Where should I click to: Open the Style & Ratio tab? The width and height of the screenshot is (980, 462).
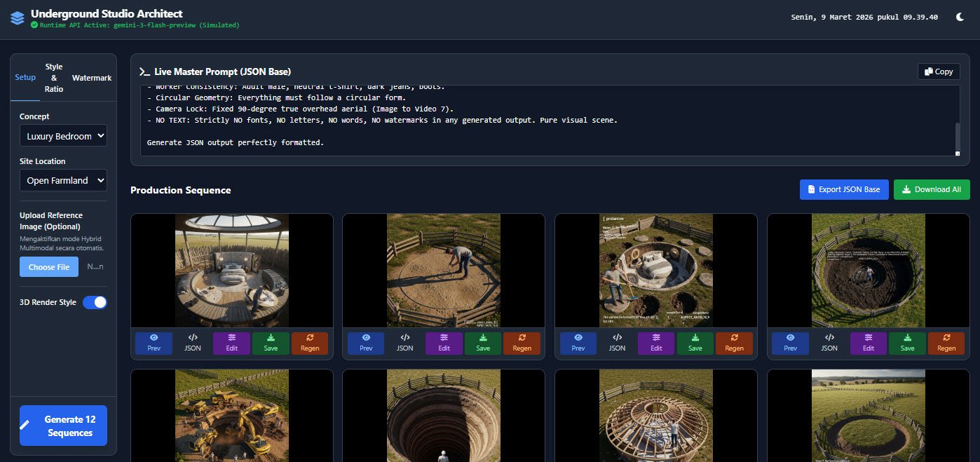coord(54,78)
